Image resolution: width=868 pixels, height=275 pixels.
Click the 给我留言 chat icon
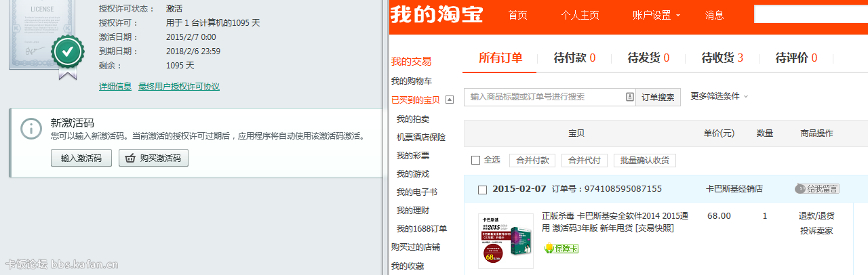(x=817, y=188)
